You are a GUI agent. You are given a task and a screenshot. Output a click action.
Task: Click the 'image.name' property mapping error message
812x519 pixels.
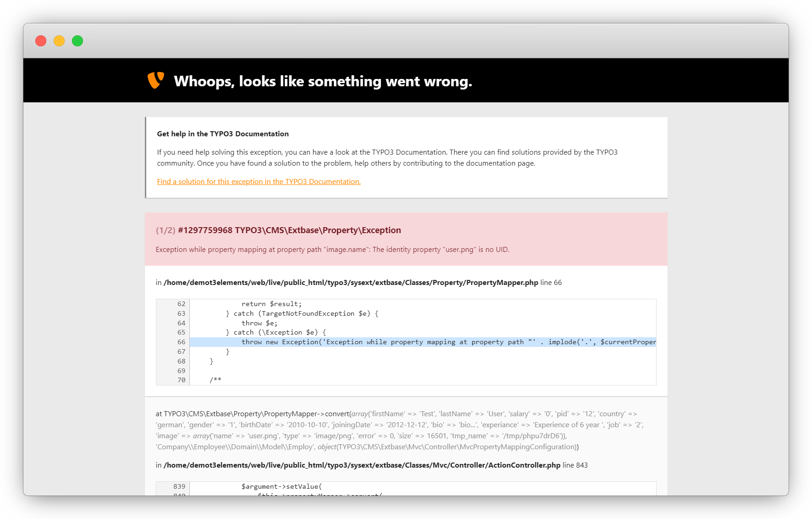(x=332, y=250)
